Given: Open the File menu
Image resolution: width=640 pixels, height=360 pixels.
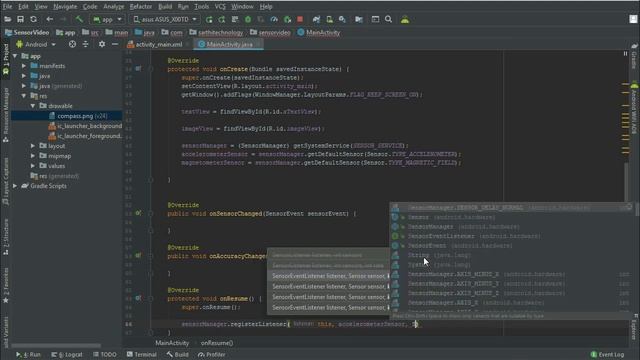Looking at the screenshot, I should point(7,7).
